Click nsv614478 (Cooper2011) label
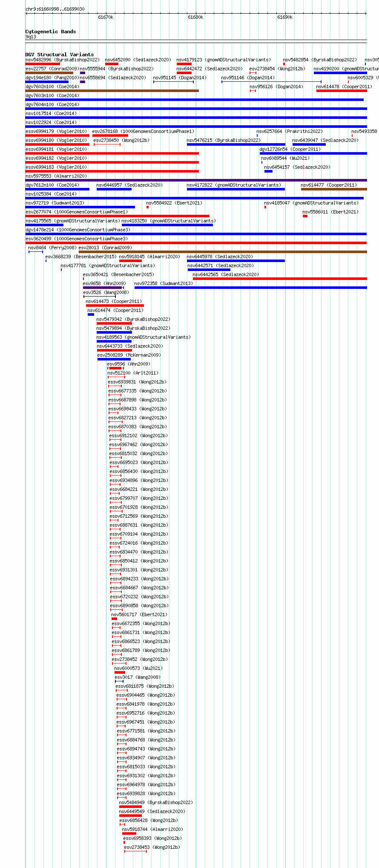The height and width of the screenshot is (868, 379). tap(344, 87)
